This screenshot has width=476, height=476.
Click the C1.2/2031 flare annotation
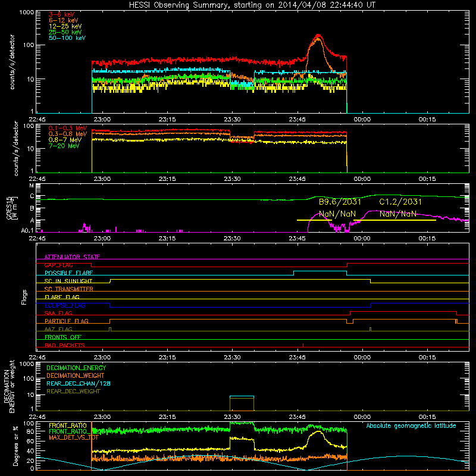pyautogui.click(x=400, y=202)
